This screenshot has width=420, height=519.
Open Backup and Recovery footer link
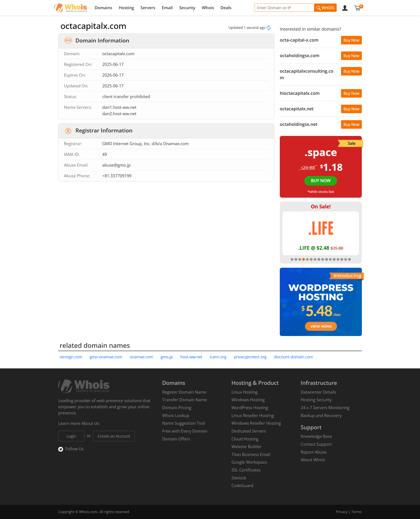pyautogui.click(x=321, y=415)
